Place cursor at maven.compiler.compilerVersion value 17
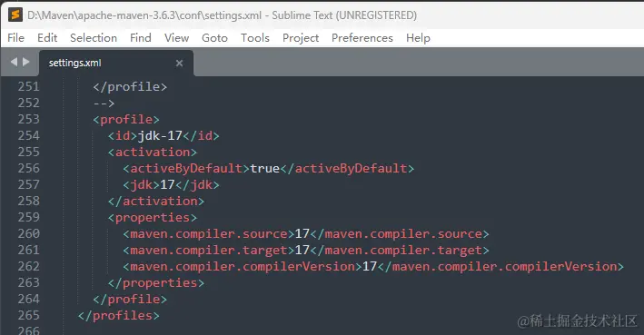 tap(370, 266)
